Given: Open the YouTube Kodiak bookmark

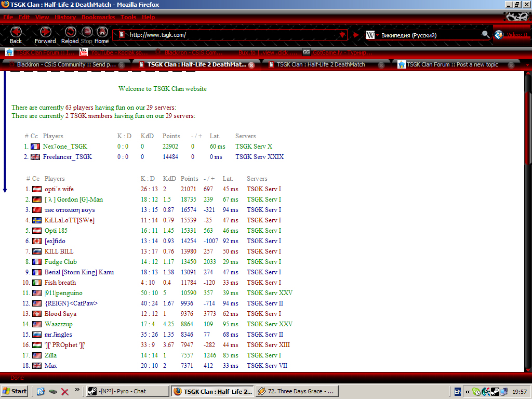Looking at the screenshot, I should [113, 52].
